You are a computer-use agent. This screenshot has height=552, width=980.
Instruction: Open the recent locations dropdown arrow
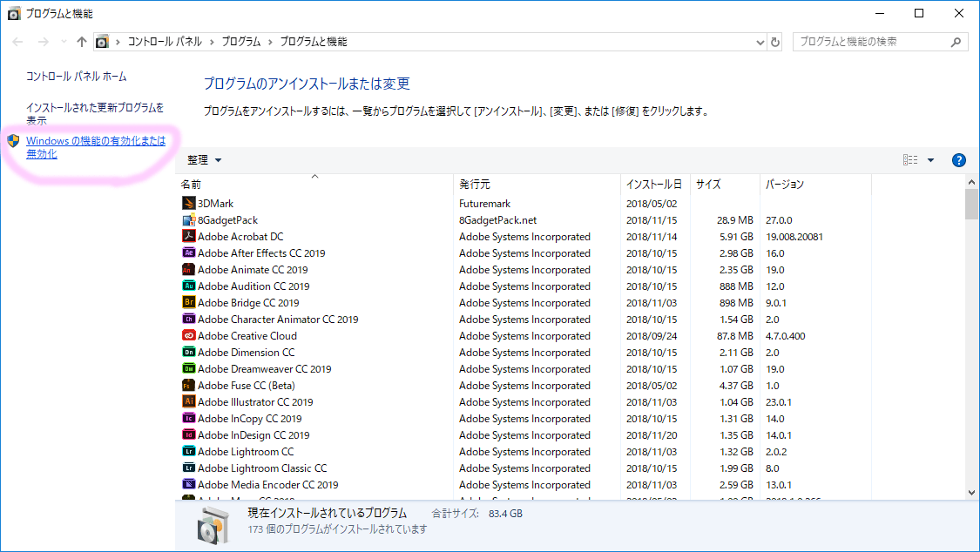[x=64, y=42]
